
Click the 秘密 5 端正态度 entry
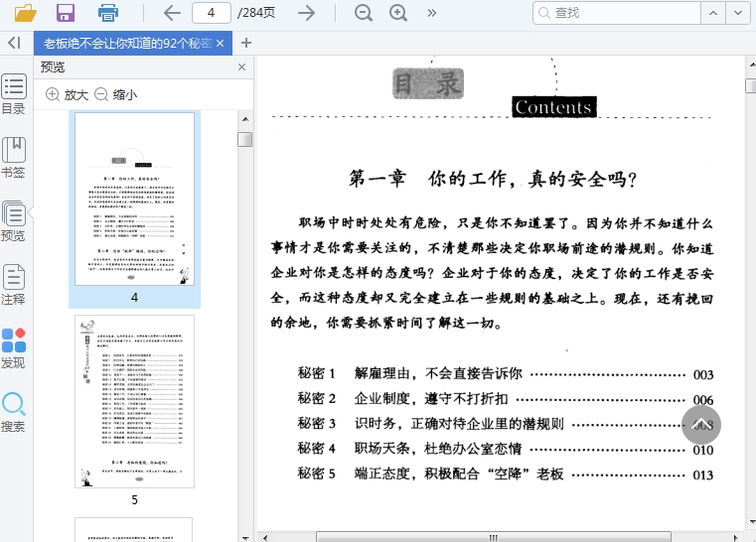point(506,474)
